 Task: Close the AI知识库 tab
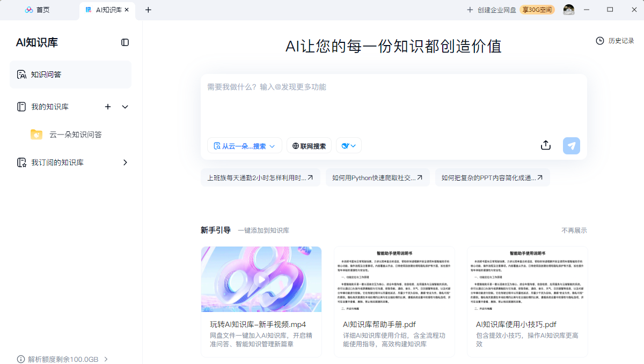pyautogui.click(x=127, y=10)
